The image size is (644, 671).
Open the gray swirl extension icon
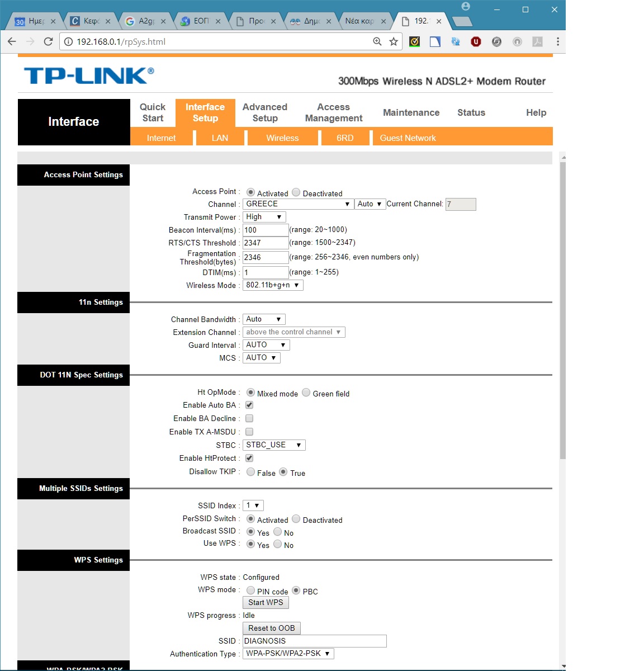click(496, 41)
